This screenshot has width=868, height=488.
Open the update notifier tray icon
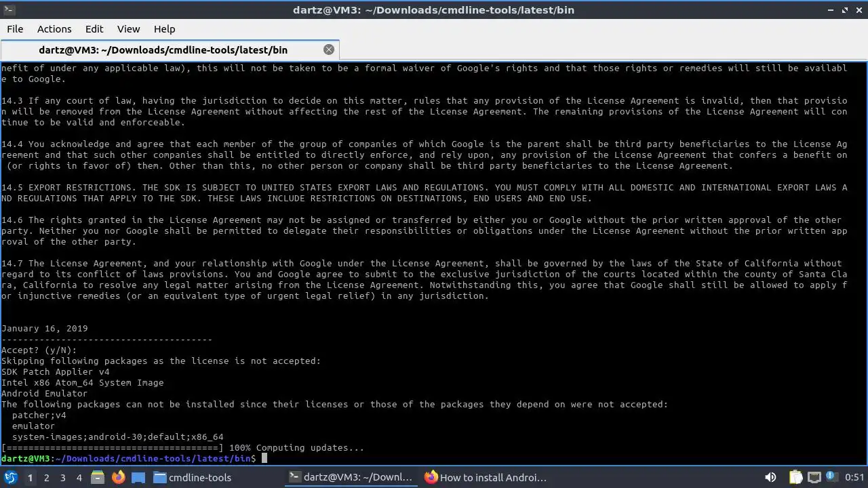click(833, 477)
